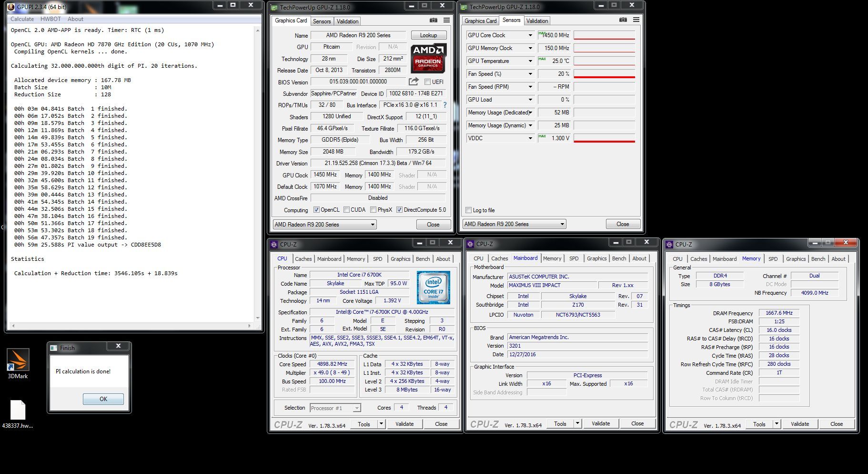The image size is (868, 474).
Task: Click GPUPI vertical scrollbar down arrow
Action: [x=258, y=318]
